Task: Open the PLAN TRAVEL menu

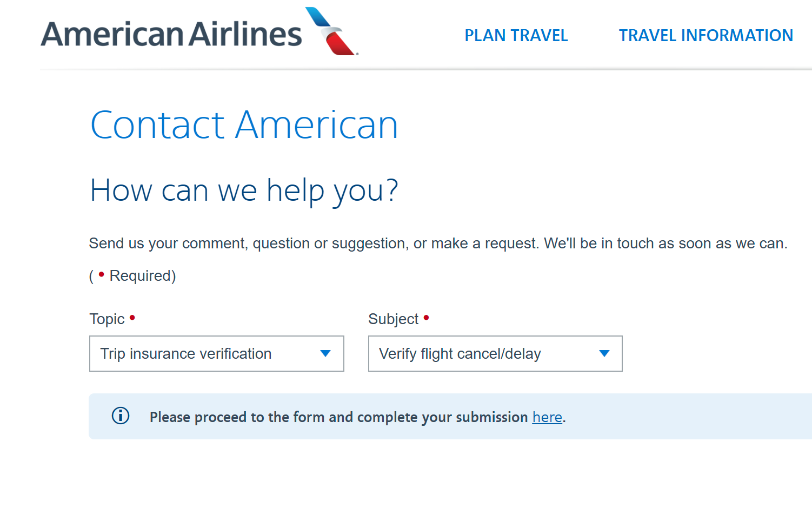Action: pos(516,36)
